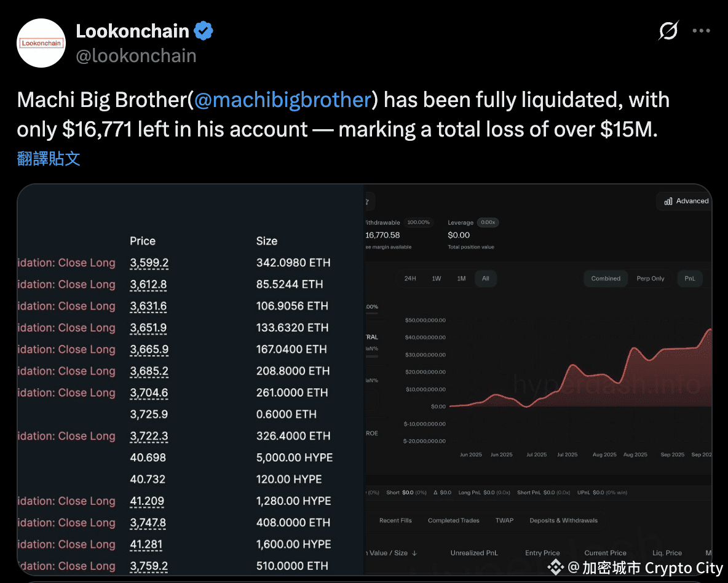The image size is (728, 583).
Task: Select the 1M chart range
Action: coord(461,279)
